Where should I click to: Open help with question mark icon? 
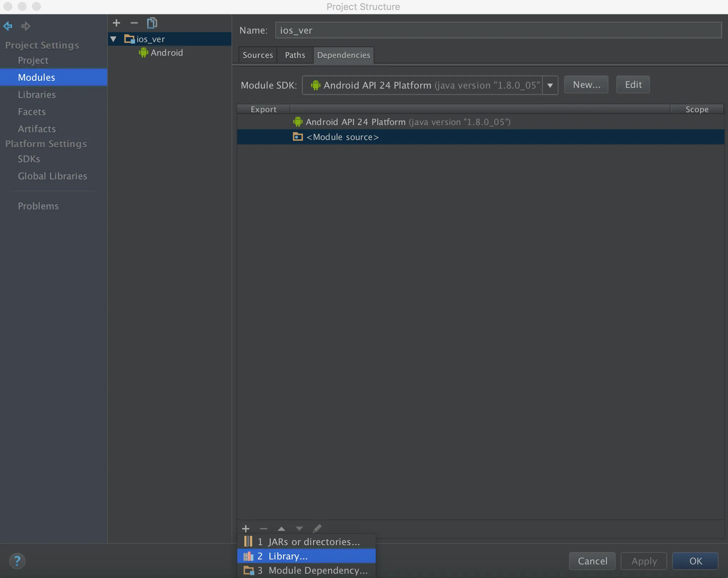(x=17, y=561)
